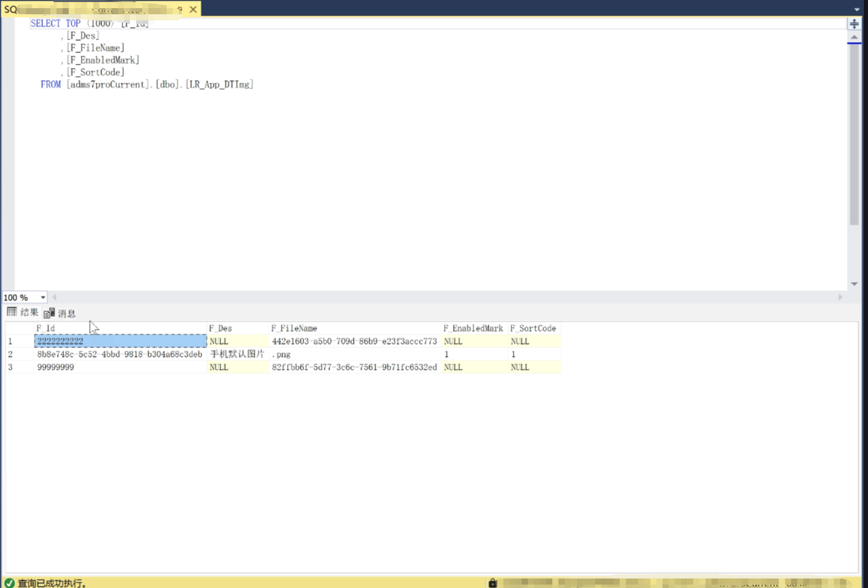Click the F_Des NULL cell in row 1
Image resolution: width=868 pixels, height=588 pixels.
(x=237, y=341)
